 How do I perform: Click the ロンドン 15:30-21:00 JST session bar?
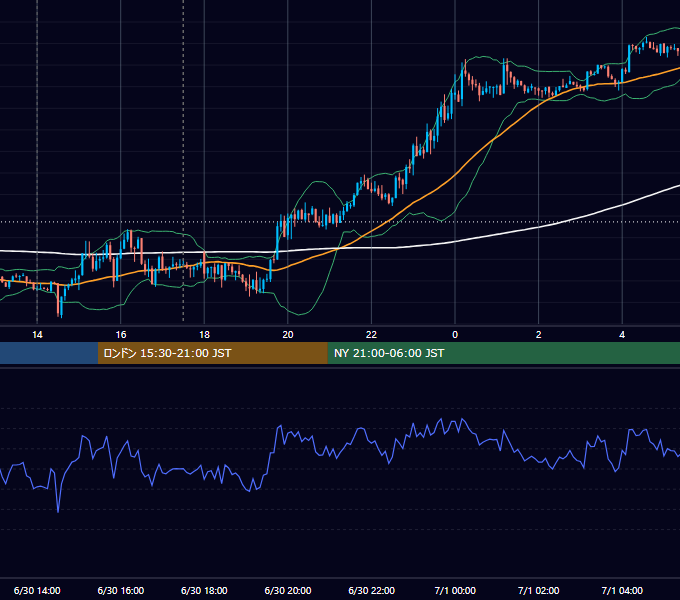[212, 353]
